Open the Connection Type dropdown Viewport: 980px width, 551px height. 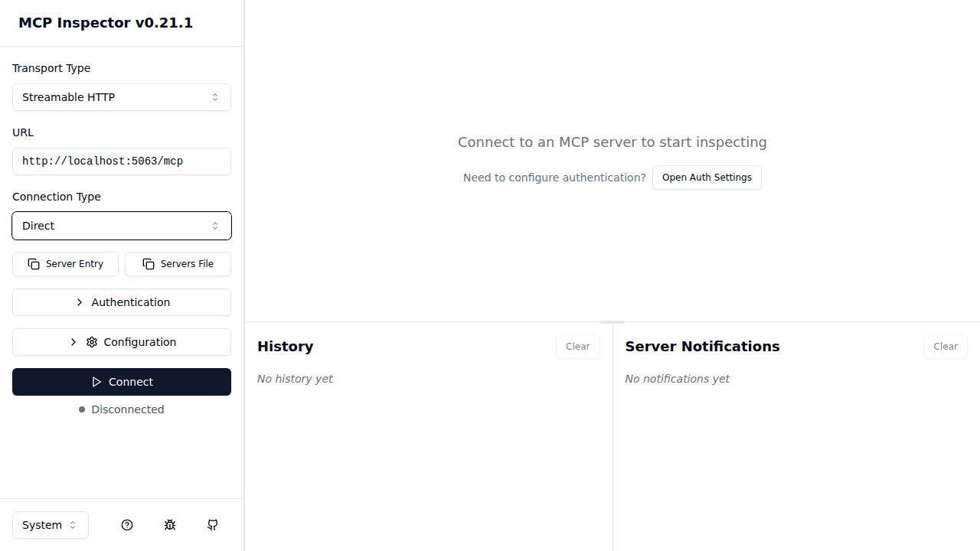pos(122,226)
